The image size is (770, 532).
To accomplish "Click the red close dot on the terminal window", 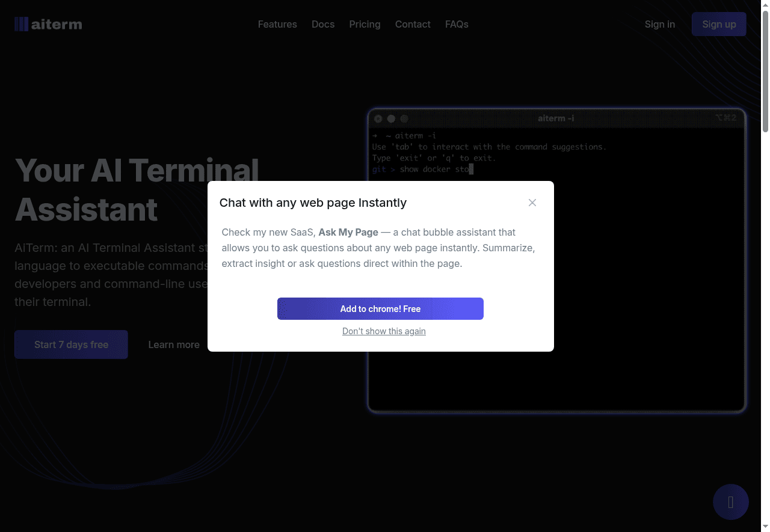I will (378, 118).
